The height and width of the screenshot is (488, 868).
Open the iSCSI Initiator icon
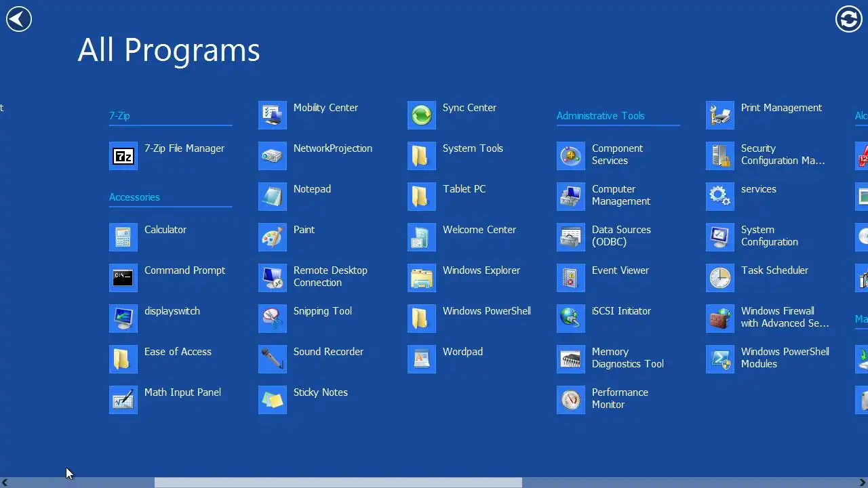coord(571,319)
